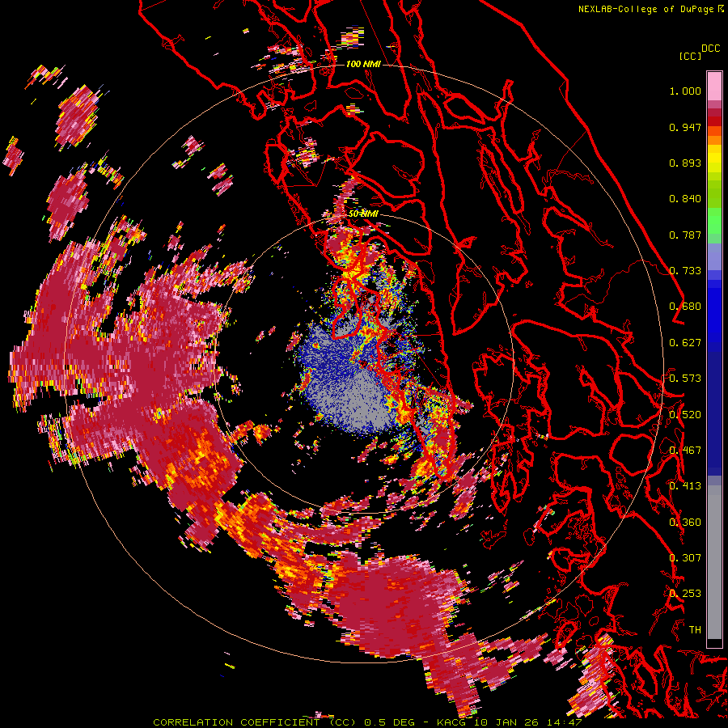The height and width of the screenshot is (728, 728).
Task: Click the 100 NMI range ring label
Action: tap(363, 64)
